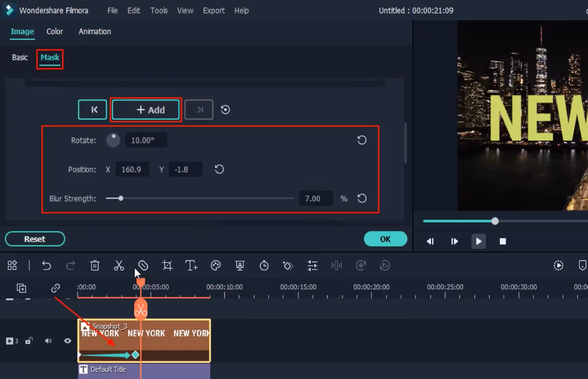Add a mask keyframe
Image resolution: width=588 pixels, height=379 pixels.
coord(146,110)
